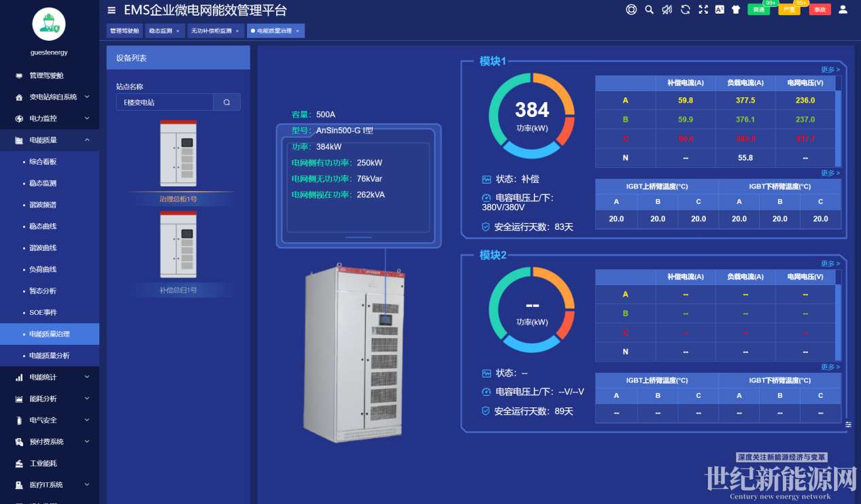Select the 补偿总归1号 cabinet thumbnail
861x504 pixels.
click(x=178, y=244)
